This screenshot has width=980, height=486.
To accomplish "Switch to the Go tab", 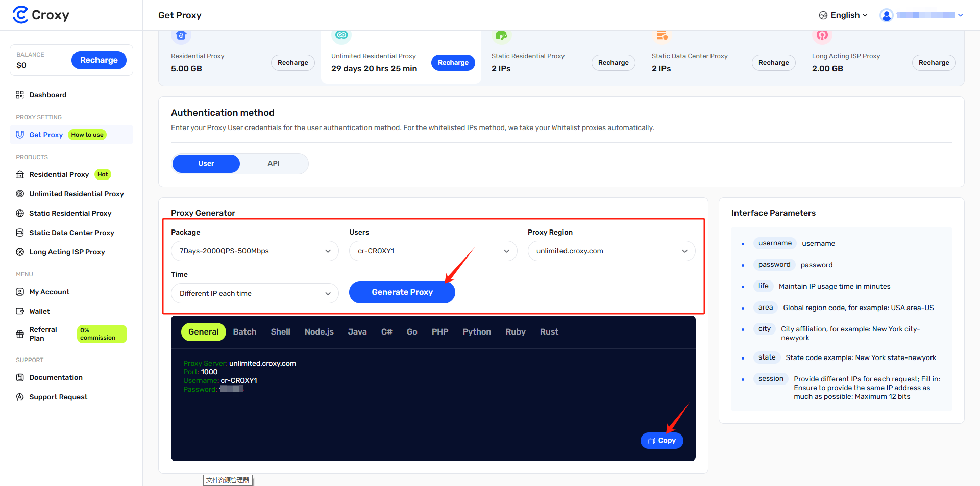I will pyautogui.click(x=412, y=332).
